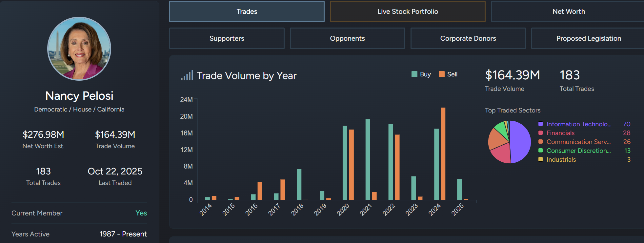644x243 pixels.
Task: Click Nancy Pelosi's profile photo
Action: [79, 49]
